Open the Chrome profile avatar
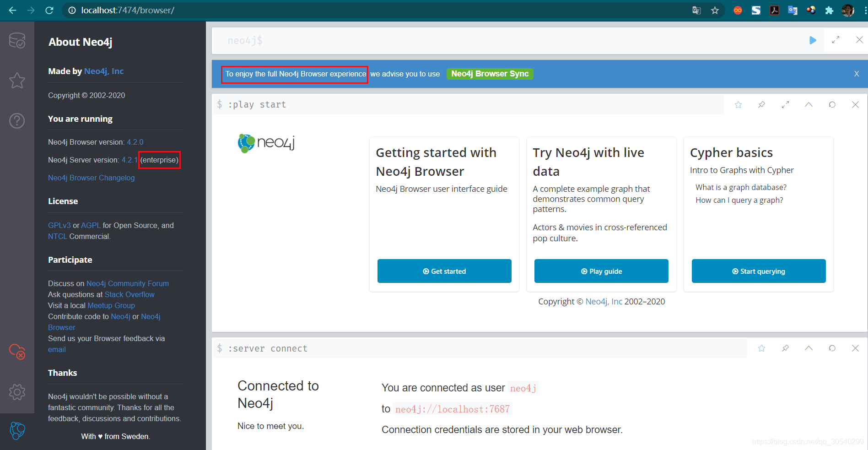 847,10
